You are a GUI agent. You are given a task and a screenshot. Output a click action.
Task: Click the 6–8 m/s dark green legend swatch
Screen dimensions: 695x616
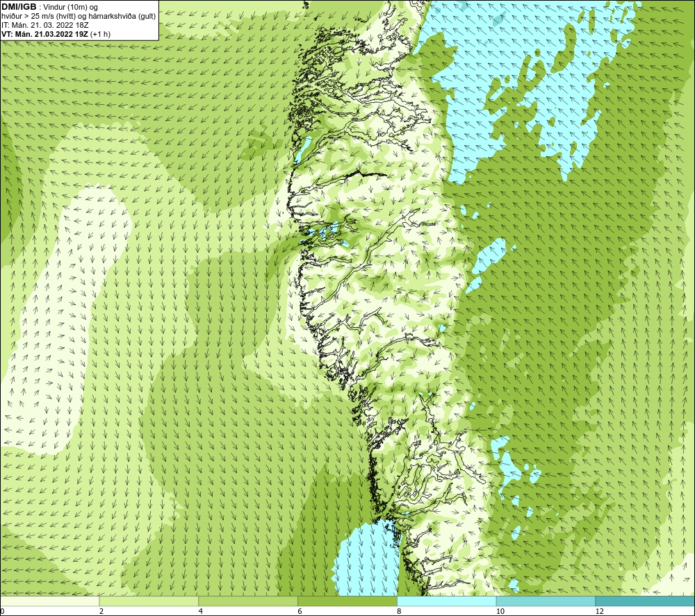[x=347, y=601]
